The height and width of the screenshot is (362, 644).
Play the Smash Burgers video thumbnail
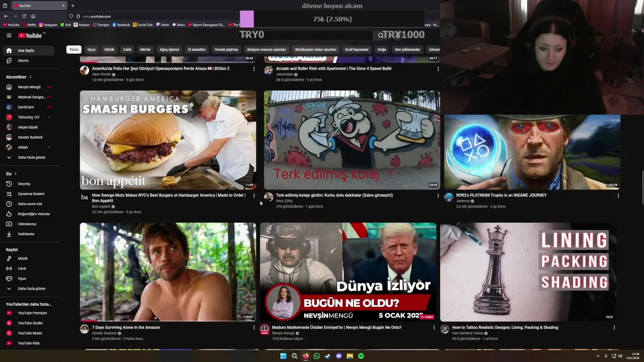(x=168, y=140)
